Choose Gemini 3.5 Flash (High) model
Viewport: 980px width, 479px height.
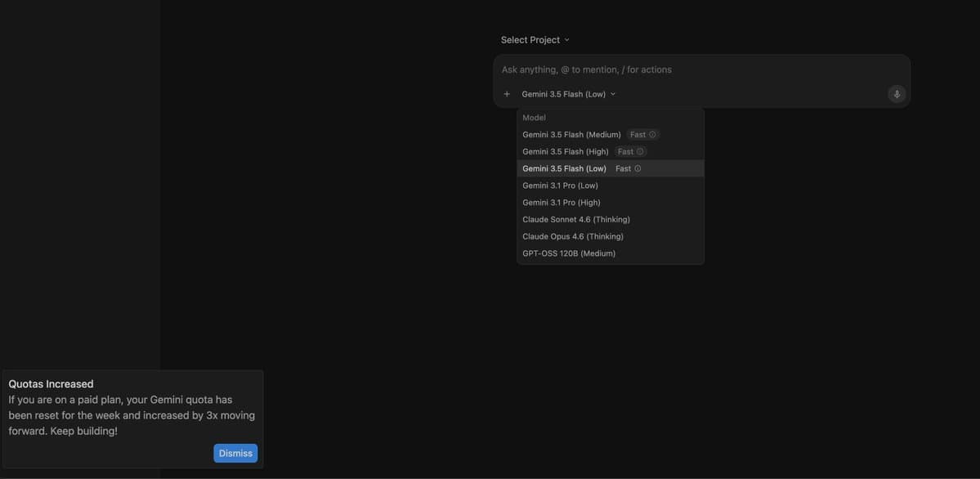(611, 151)
